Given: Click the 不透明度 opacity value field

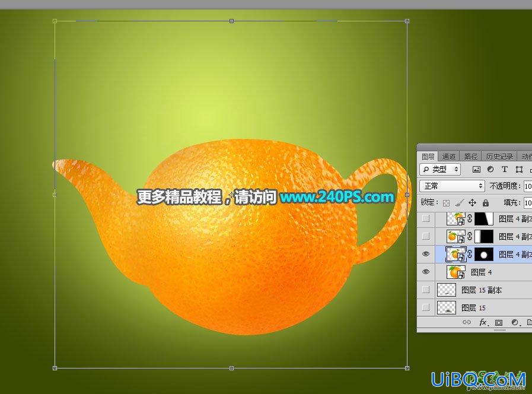Looking at the screenshot, I should [528, 186].
